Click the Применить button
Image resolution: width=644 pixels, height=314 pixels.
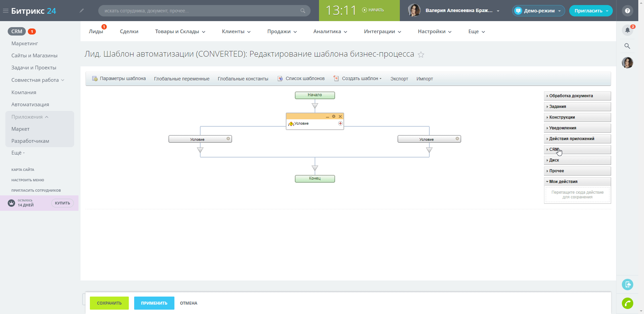[154, 303]
